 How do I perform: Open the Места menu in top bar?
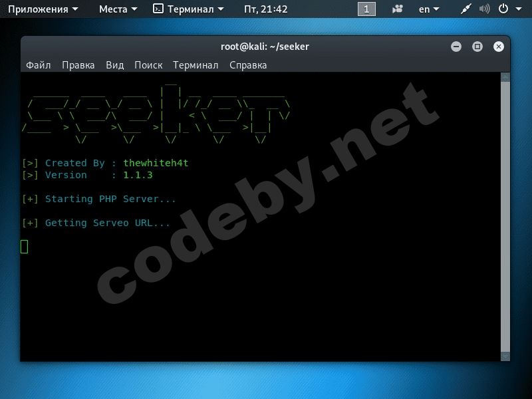coord(118,9)
